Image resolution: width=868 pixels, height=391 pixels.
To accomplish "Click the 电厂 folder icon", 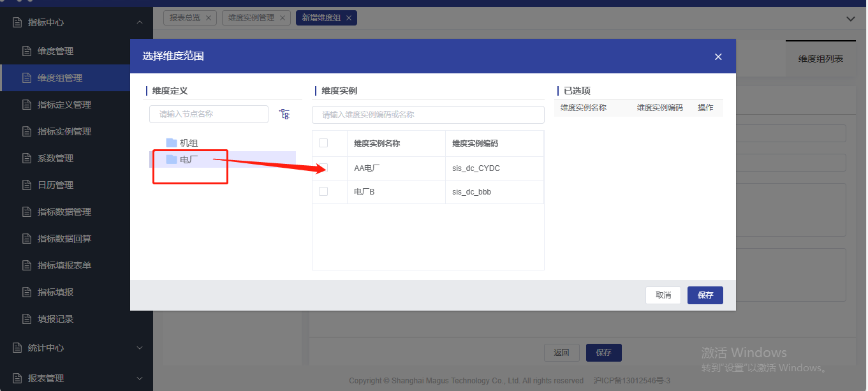I will tap(171, 159).
